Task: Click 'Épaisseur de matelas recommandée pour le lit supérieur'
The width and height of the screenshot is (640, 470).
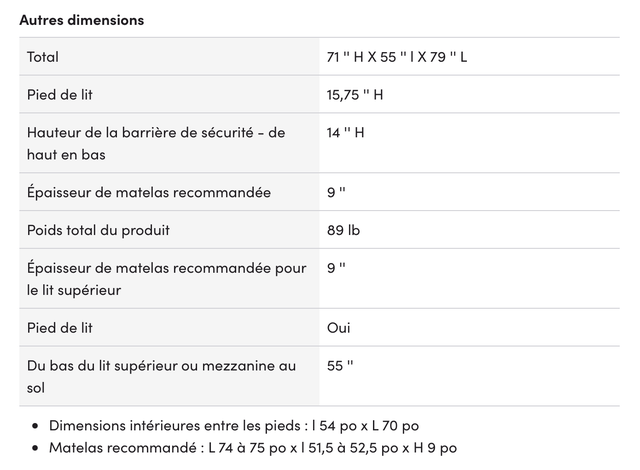Action: pos(167,279)
